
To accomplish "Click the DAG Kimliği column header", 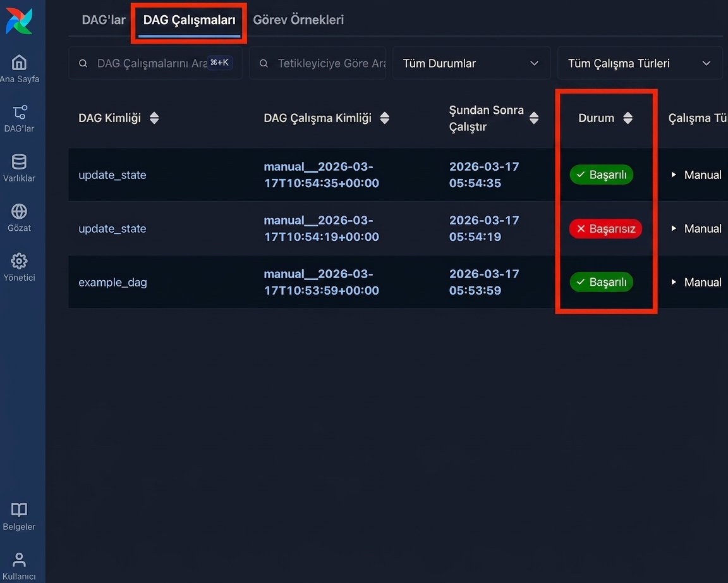I will (x=109, y=118).
